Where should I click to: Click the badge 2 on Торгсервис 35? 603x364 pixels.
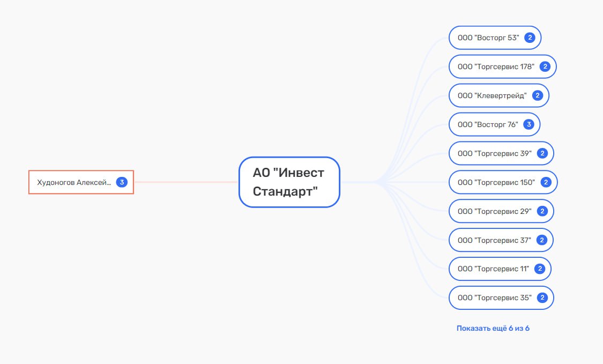tap(542, 298)
